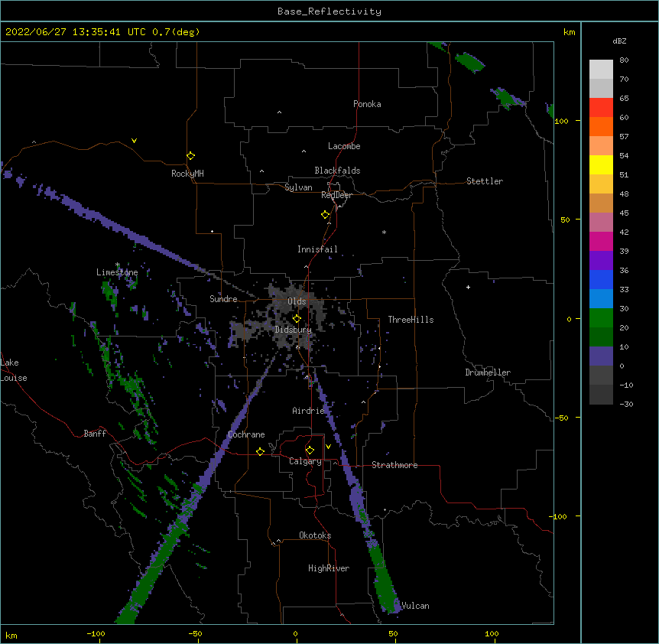Viewport: 659px width, 644px height.
Task: Click the km unit label at bottom left
Action: tap(11, 636)
